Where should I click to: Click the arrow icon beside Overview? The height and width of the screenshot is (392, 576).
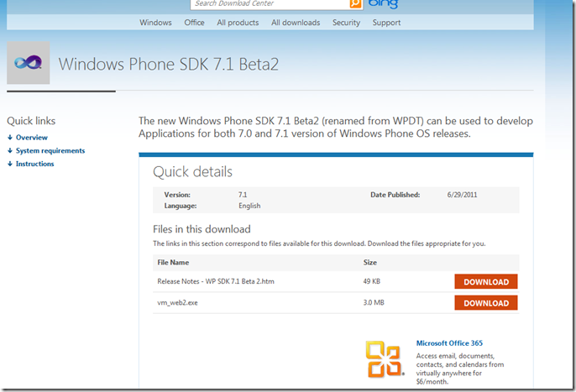(x=10, y=138)
